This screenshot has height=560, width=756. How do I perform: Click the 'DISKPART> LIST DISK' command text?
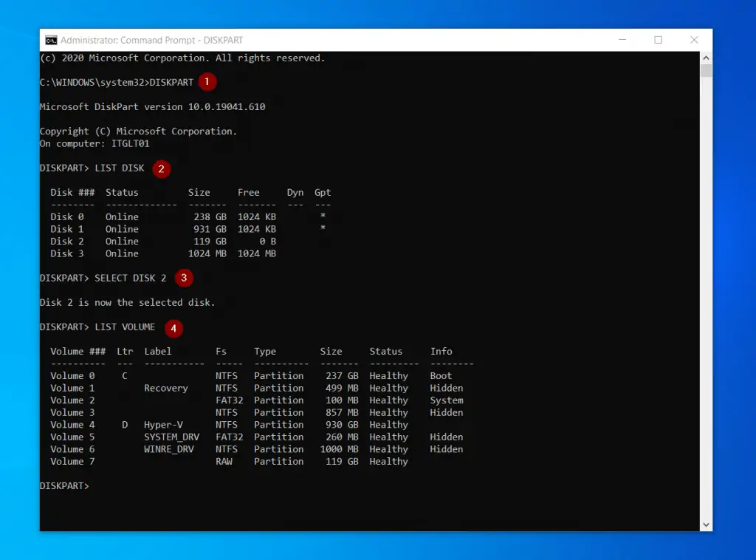[92, 168]
